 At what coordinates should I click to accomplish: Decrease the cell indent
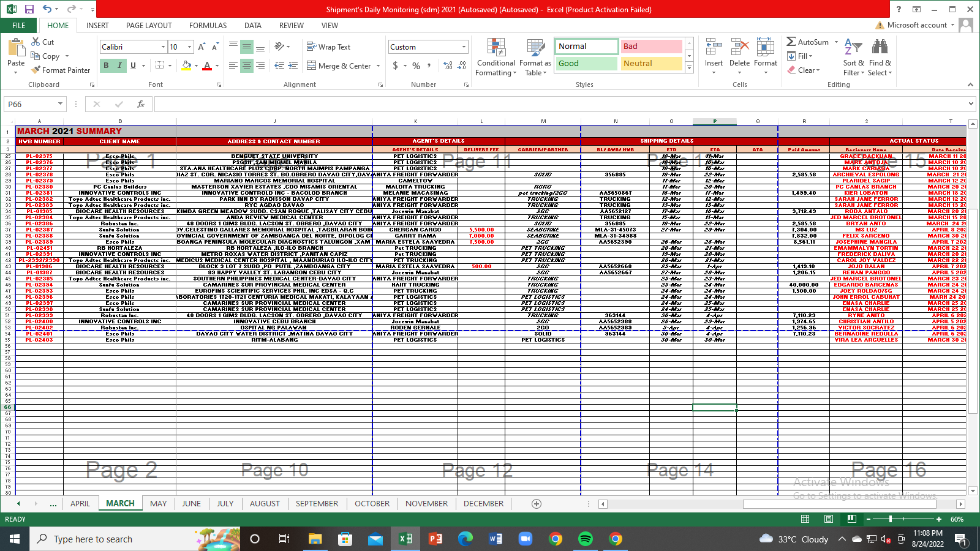point(279,66)
